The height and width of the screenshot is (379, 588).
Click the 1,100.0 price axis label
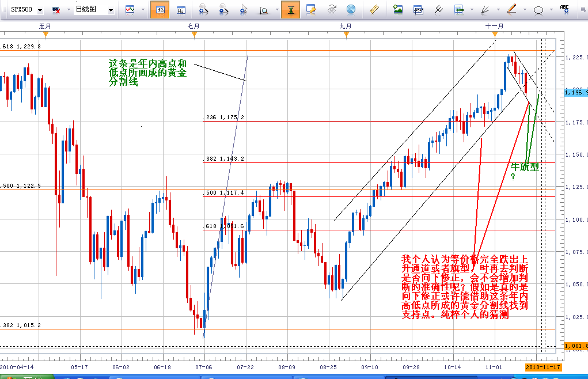pos(576,219)
